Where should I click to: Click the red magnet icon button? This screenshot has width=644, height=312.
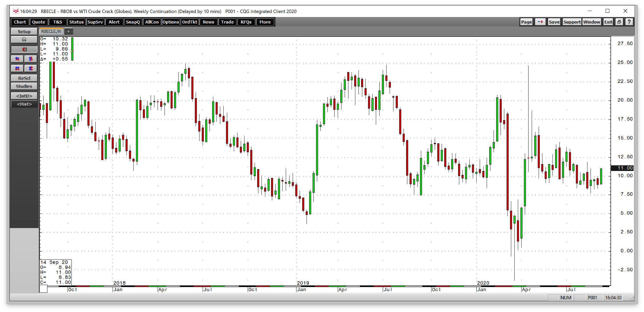(x=24, y=49)
